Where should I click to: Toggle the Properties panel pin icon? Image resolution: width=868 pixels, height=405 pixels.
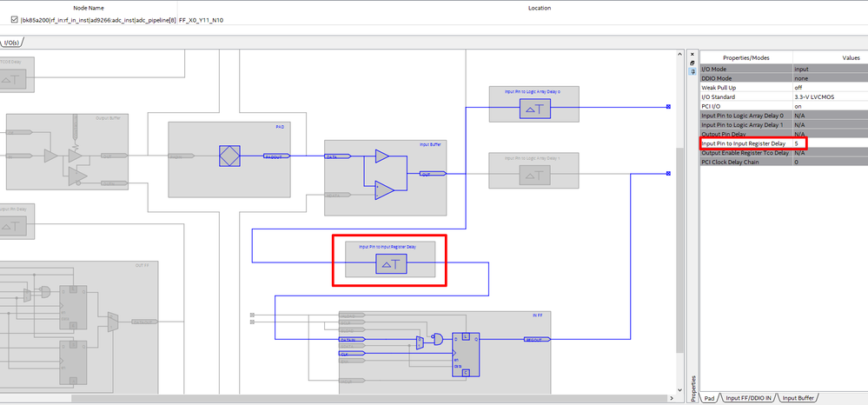coord(692,72)
